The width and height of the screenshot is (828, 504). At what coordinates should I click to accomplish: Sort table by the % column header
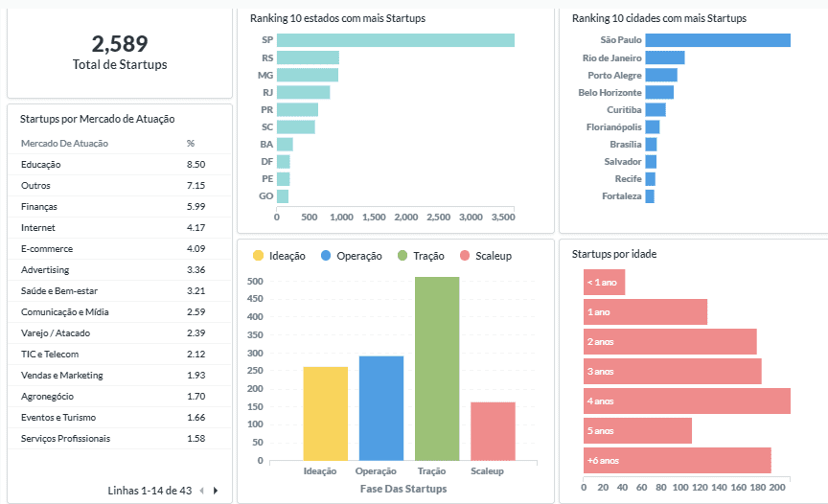coord(191,144)
